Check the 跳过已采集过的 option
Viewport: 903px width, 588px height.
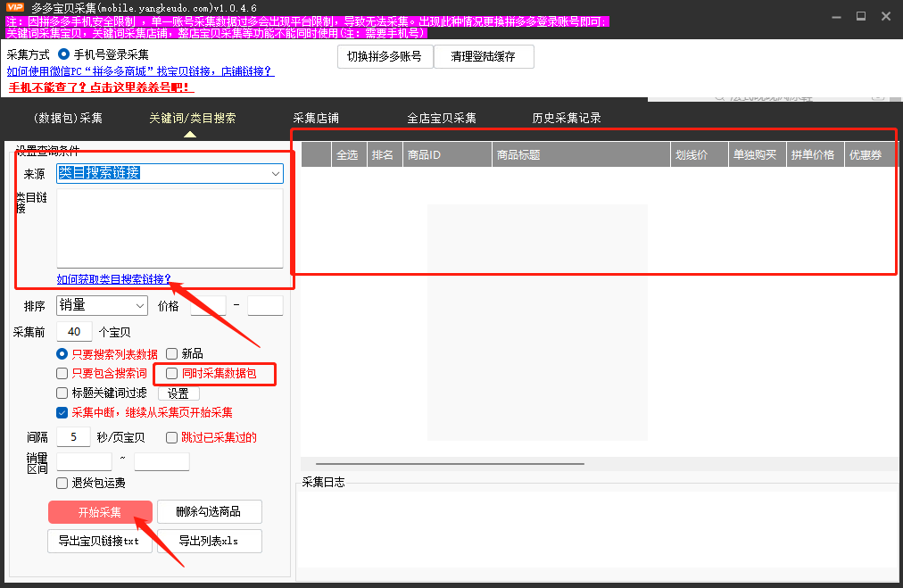[x=171, y=438]
